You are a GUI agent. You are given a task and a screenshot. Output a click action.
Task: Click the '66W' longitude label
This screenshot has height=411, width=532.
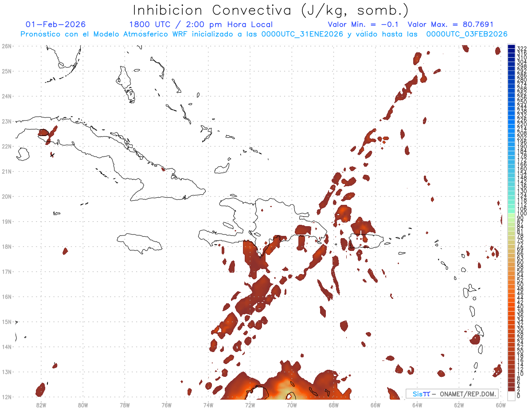click(x=376, y=405)
